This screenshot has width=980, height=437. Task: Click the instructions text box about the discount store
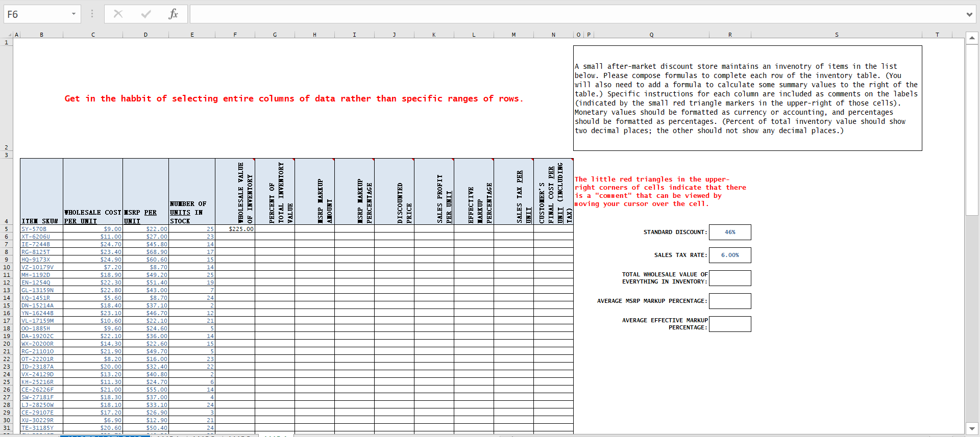click(x=747, y=98)
